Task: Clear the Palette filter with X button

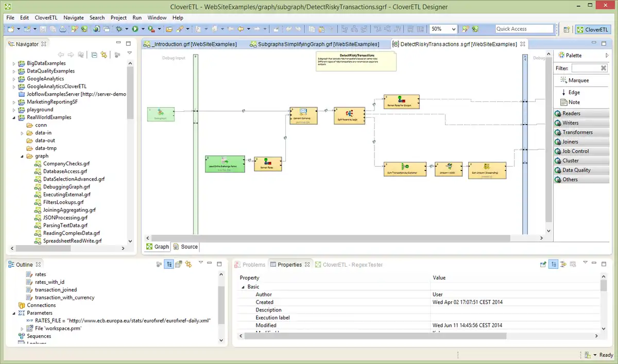Action: click(x=604, y=68)
